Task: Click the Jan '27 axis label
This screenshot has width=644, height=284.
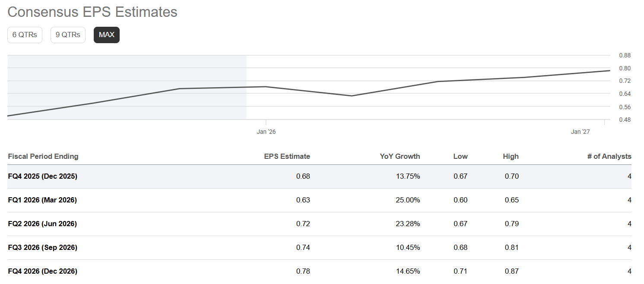Action: pos(580,132)
